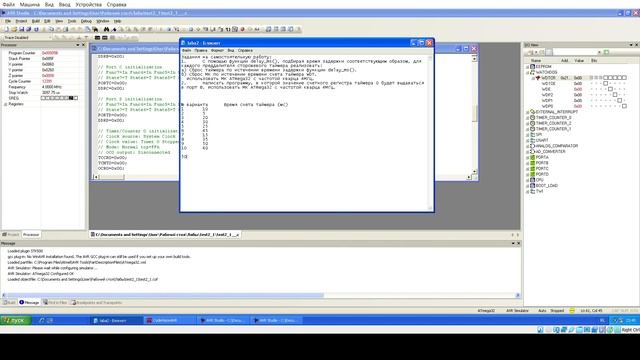Click the green icon in I/O view toolbar
Screen dimensions: 640x360
pos(607,52)
